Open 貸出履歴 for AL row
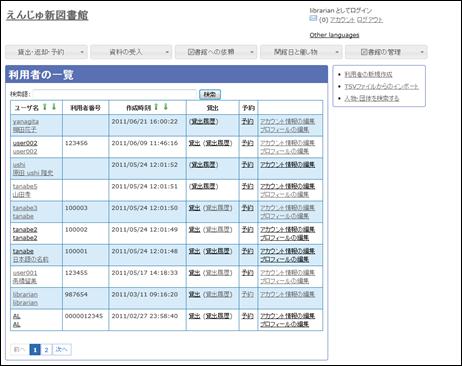Viewport: 462px width, 366px height. (x=218, y=316)
